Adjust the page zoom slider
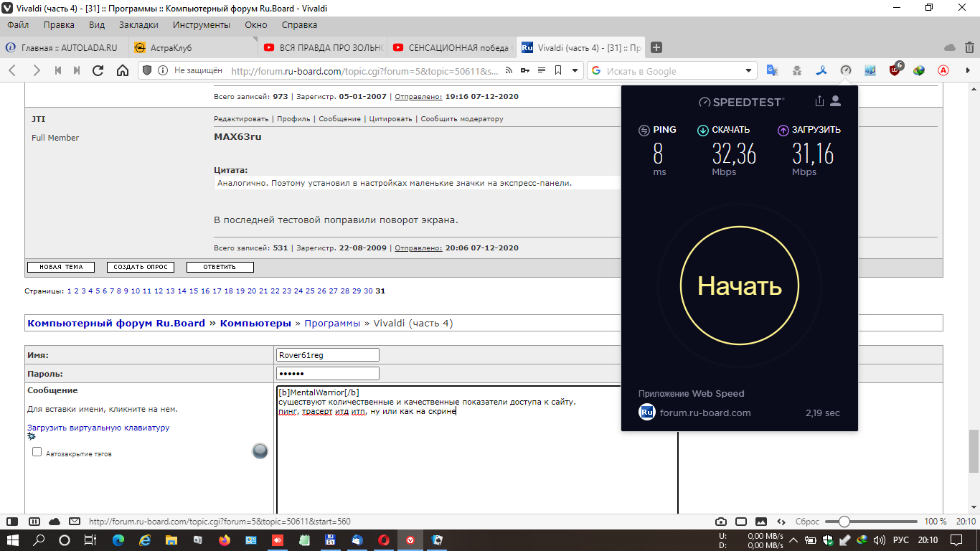Image resolution: width=980 pixels, height=551 pixels. click(x=844, y=522)
